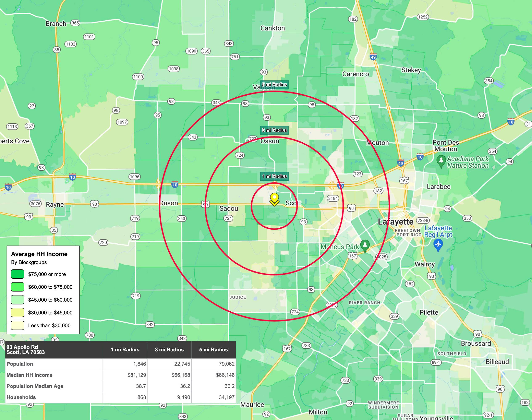Click the 5 mi Radius map label
This screenshot has height=420, width=532.
pyautogui.click(x=274, y=85)
